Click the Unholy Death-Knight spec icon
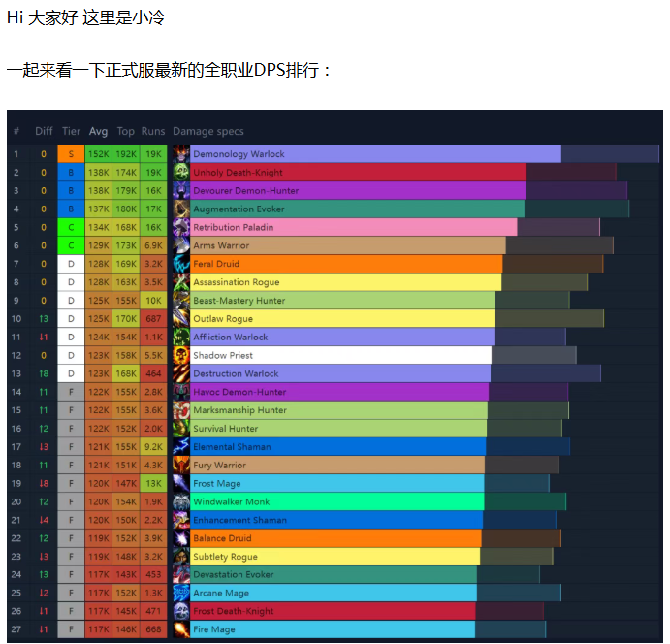This screenshot has height=644, width=670. click(181, 173)
